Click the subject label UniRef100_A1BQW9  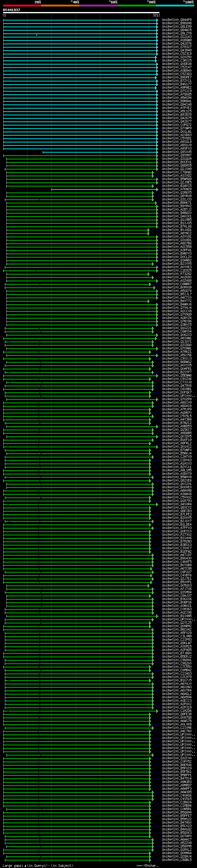click(x=177, y=40)
